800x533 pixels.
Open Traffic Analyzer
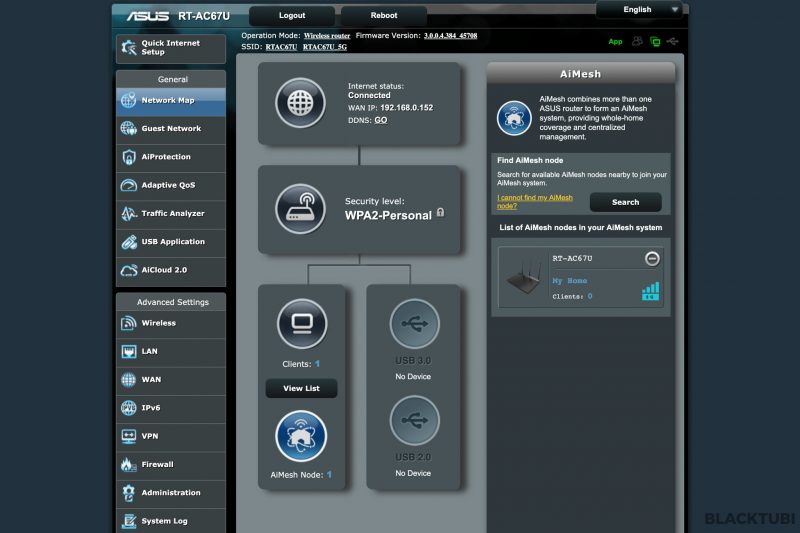click(170, 214)
